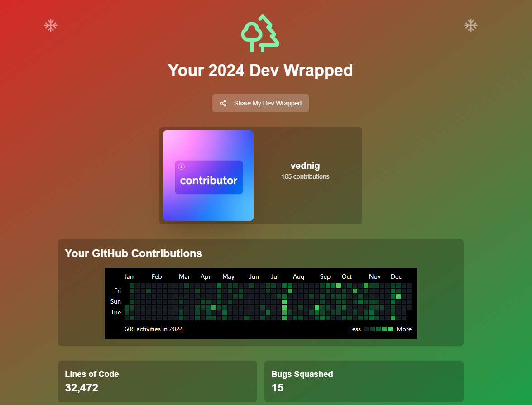Image resolution: width=532 pixels, height=405 pixels.
Task: Click the contributor badge text
Action: (209, 180)
